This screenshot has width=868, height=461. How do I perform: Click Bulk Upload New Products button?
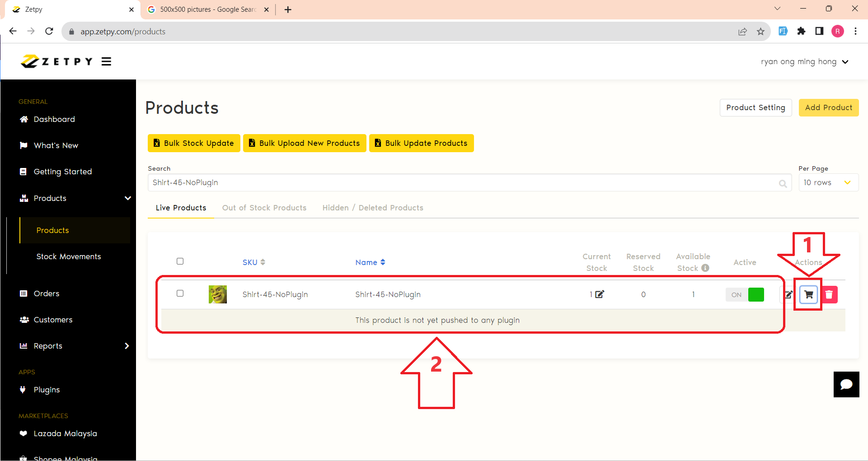tap(305, 143)
